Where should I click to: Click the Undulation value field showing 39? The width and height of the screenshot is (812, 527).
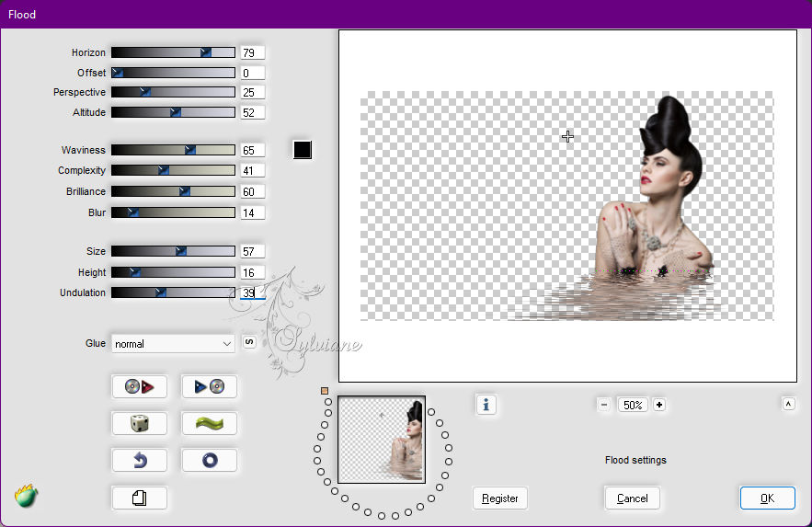click(x=253, y=292)
